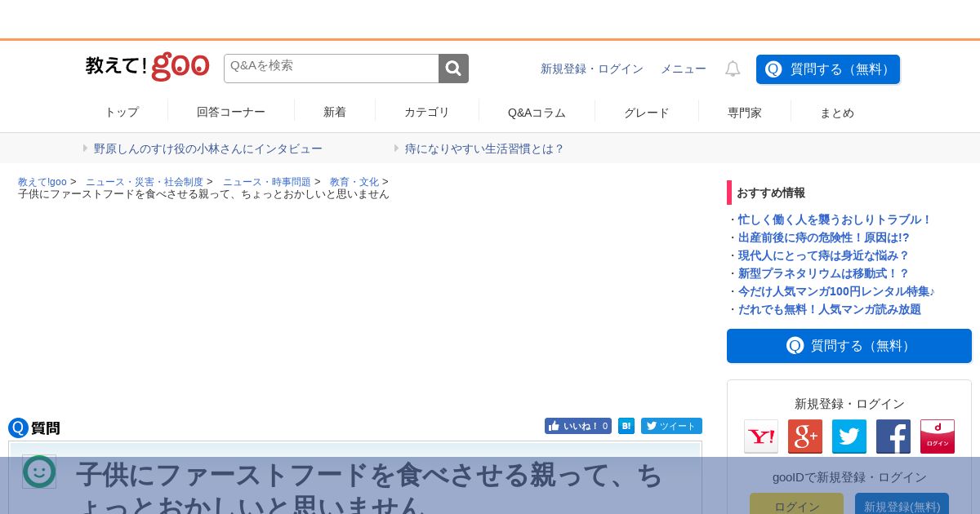This screenshot has height=514, width=980.
Task: Click the header 質問する（無料）button
Action: pos(828,69)
